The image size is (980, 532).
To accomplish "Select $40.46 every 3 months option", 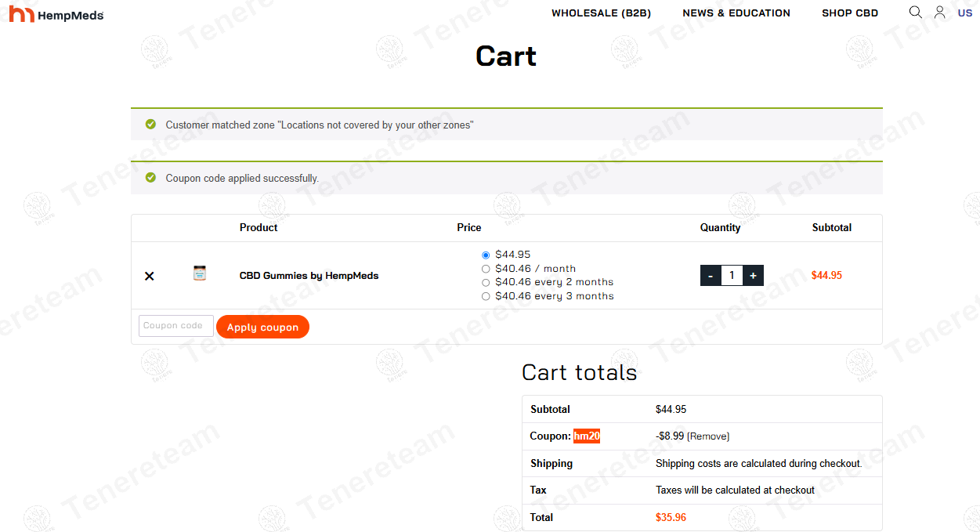I will click(486, 296).
